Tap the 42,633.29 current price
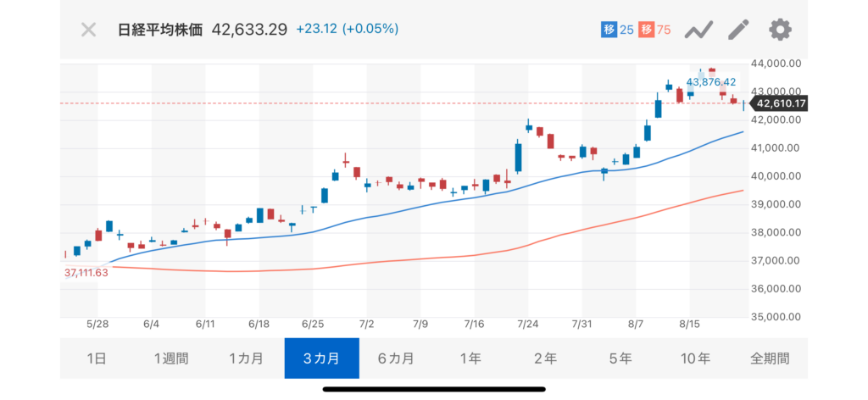This screenshot has width=868, height=400. pyautogui.click(x=250, y=30)
